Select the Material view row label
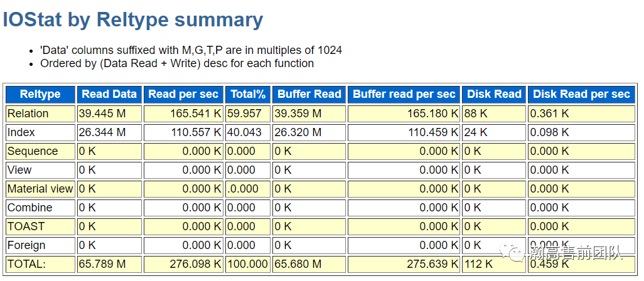 point(40,189)
